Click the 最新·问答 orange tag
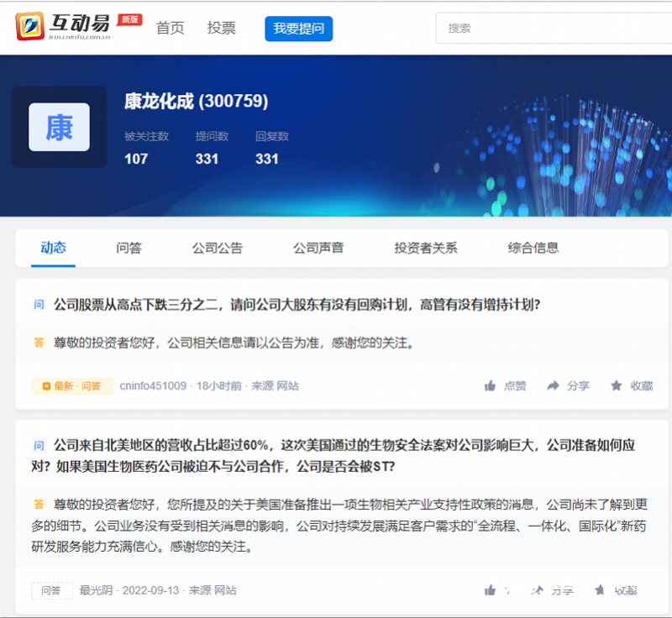The image size is (672, 618). (72, 386)
